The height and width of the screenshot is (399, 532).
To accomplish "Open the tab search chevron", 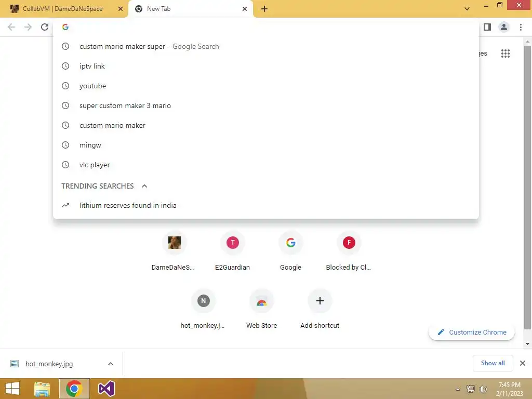I will (467, 9).
